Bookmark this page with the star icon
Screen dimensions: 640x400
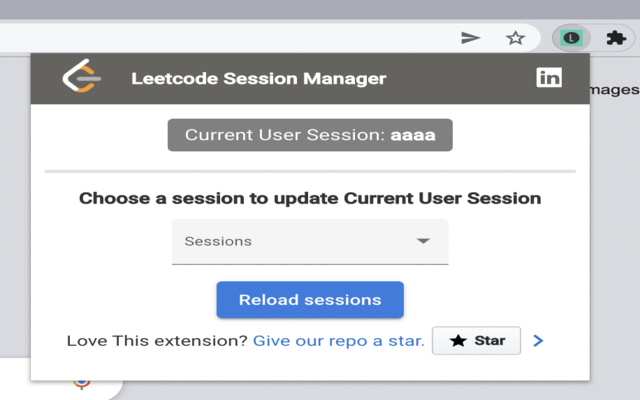(x=515, y=38)
